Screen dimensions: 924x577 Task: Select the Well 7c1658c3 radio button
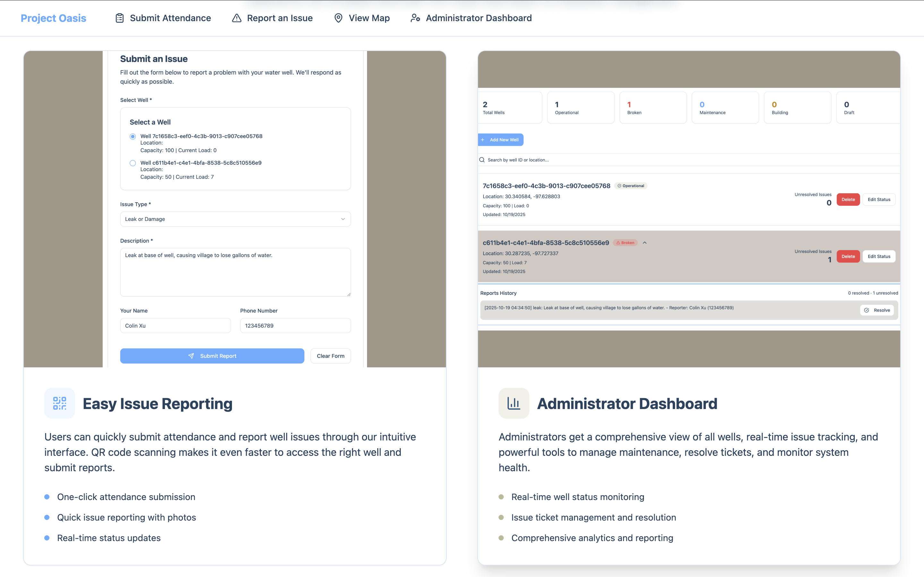[x=133, y=136]
